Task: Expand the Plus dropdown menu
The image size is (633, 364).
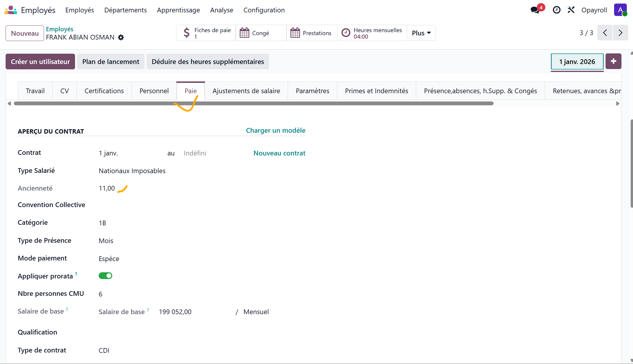Action: (421, 33)
